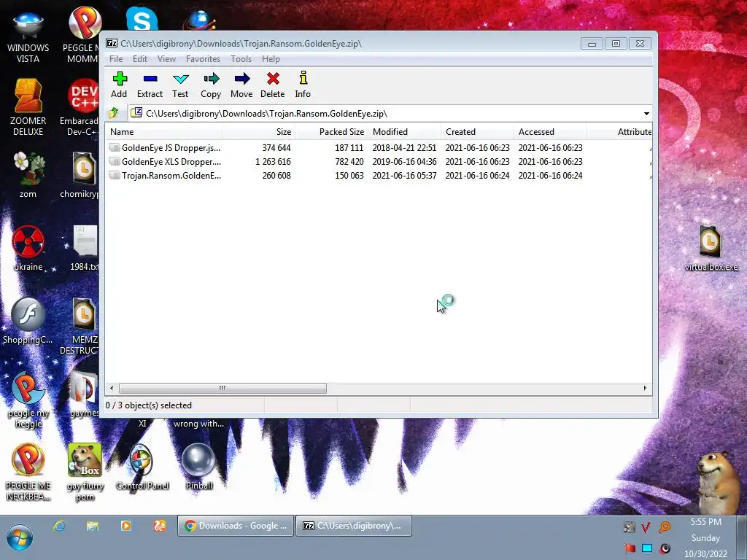
Task: Select the chomikryp clock-file icon
Action: tap(82, 175)
